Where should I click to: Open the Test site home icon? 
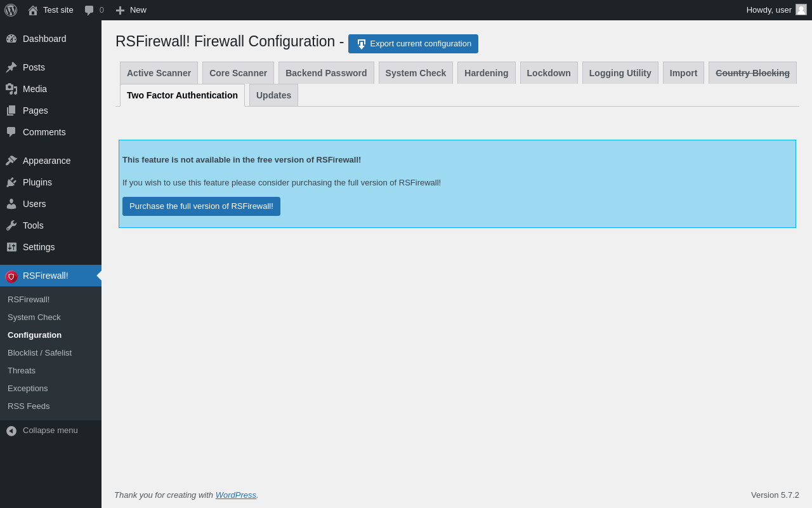(33, 10)
